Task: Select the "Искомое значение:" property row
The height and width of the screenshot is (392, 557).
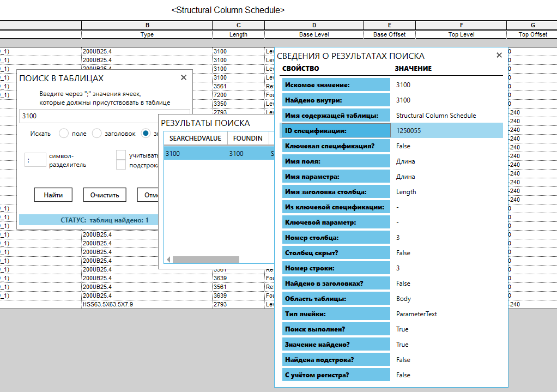Action: (392, 85)
